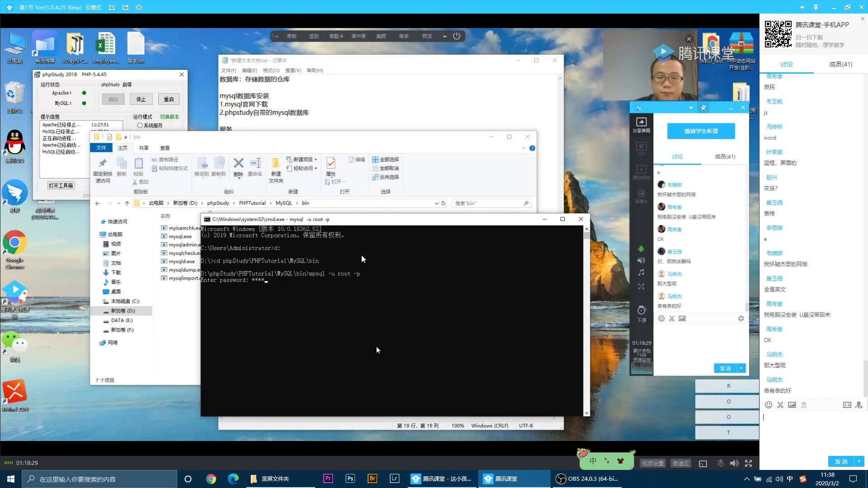The height and width of the screenshot is (488, 868).
Task: Click 视频设置 button in bottom bar
Action: click(653, 464)
